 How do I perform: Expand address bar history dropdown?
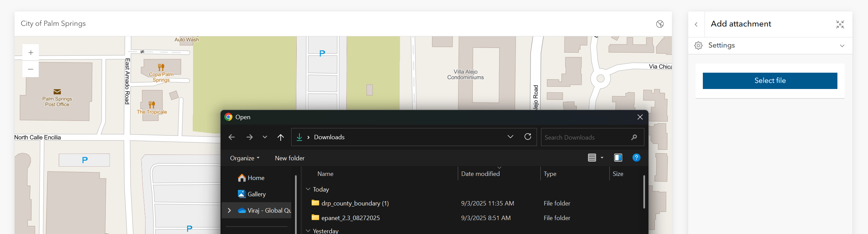pyautogui.click(x=510, y=137)
